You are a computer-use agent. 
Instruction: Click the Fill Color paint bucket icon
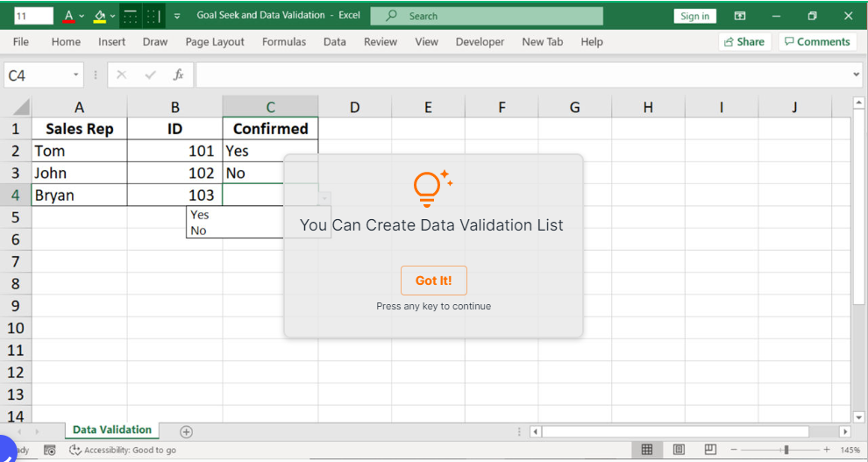tap(99, 16)
